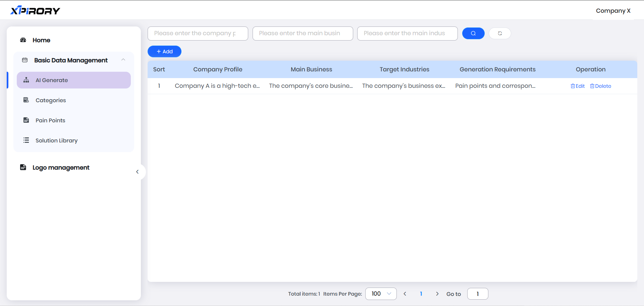Delete the Company A row
Viewport: 644px width, 306px height.
point(600,86)
